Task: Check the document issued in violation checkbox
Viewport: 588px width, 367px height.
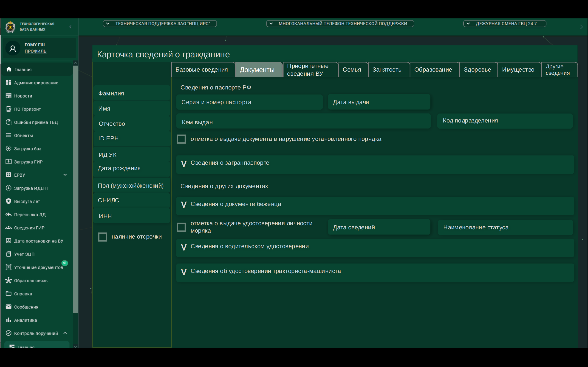Action: point(181,139)
